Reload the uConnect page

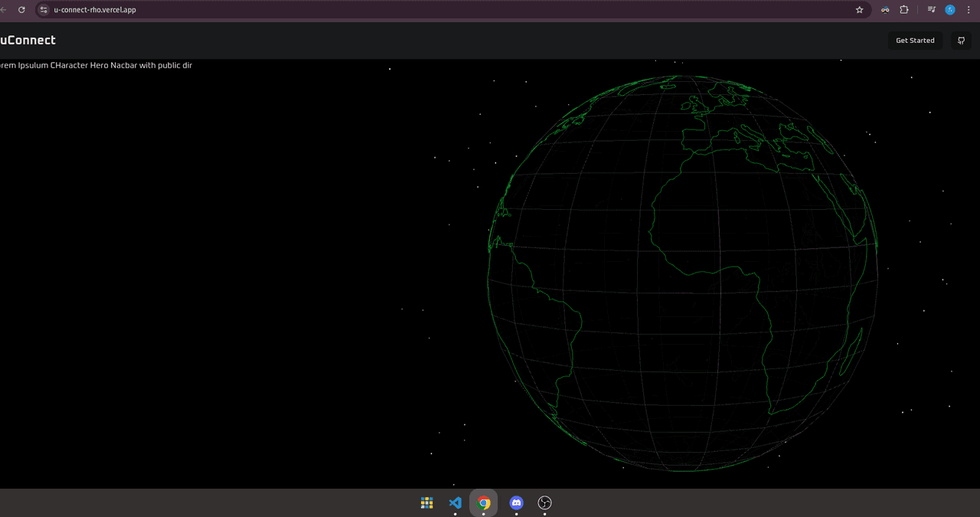click(x=21, y=10)
